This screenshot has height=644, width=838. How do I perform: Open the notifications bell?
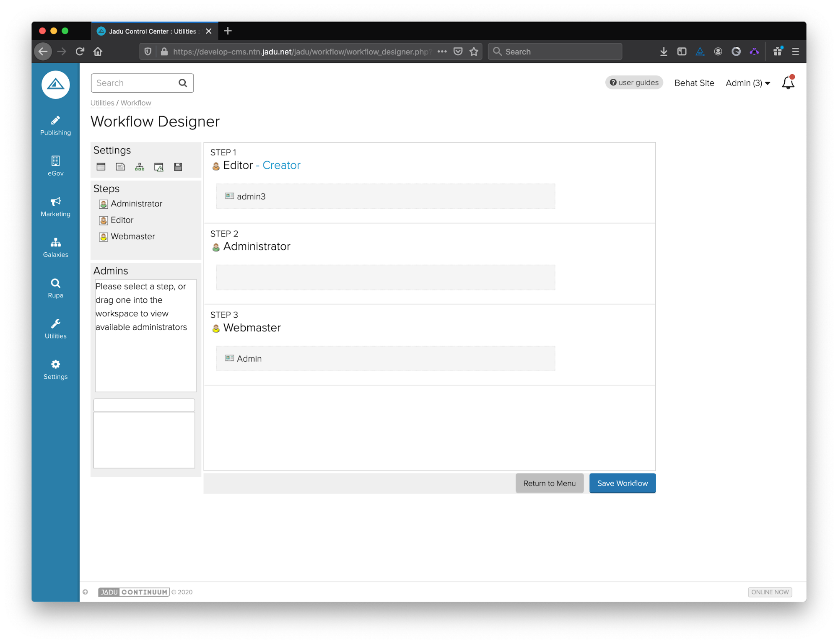(x=788, y=83)
